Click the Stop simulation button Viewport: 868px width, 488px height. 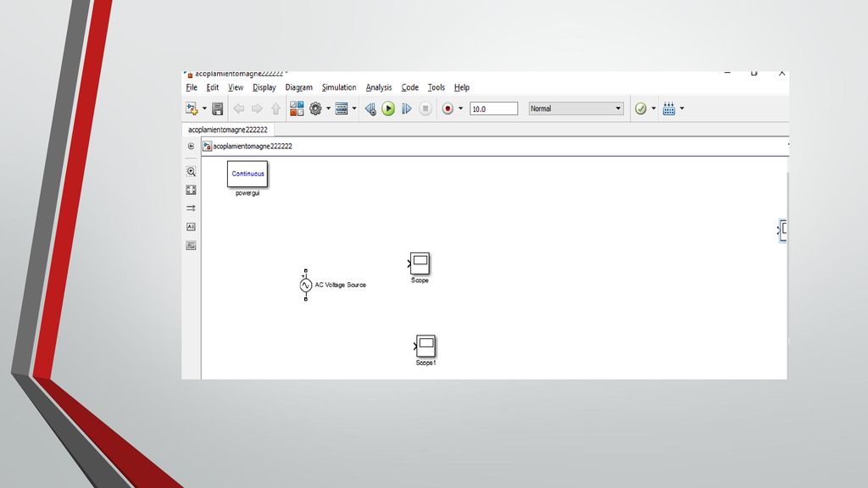click(426, 109)
